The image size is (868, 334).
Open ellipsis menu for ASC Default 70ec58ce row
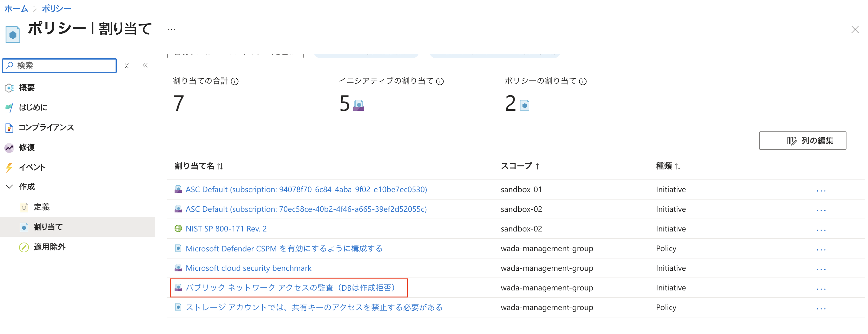(821, 210)
